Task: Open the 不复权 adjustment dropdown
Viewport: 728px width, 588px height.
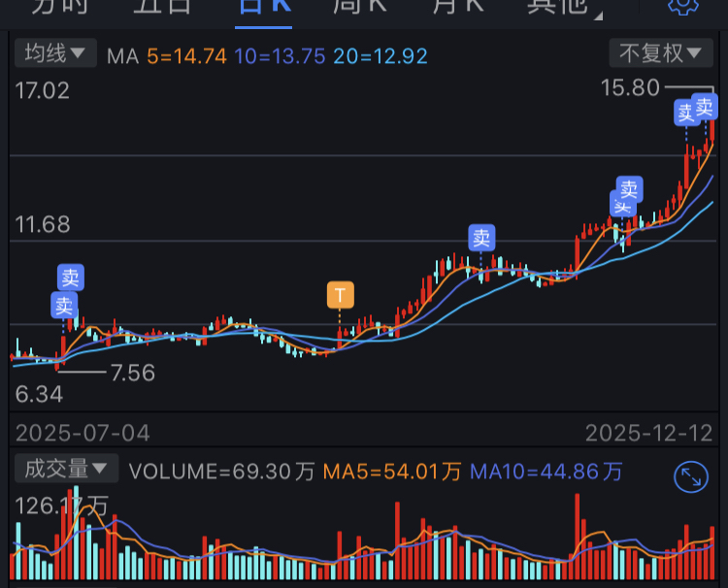Action: click(x=661, y=53)
